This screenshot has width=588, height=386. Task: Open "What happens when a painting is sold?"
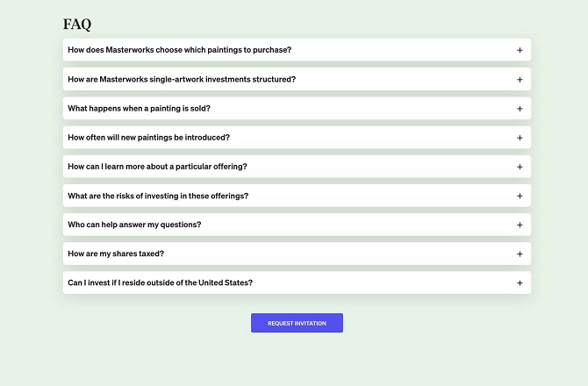pyautogui.click(x=139, y=109)
